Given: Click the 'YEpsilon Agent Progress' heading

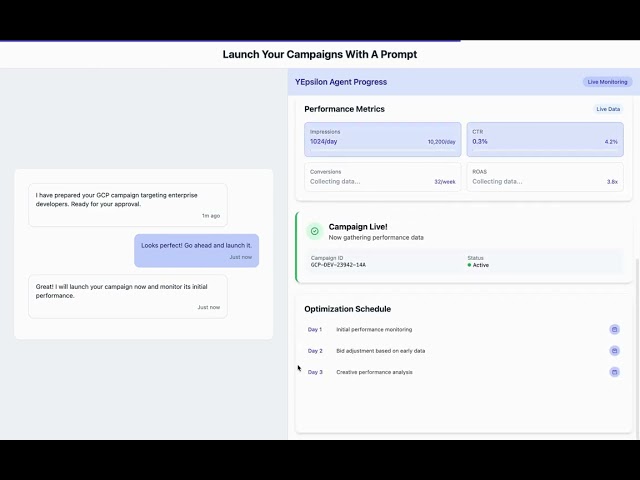Looking at the screenshot, I should 341,82.
